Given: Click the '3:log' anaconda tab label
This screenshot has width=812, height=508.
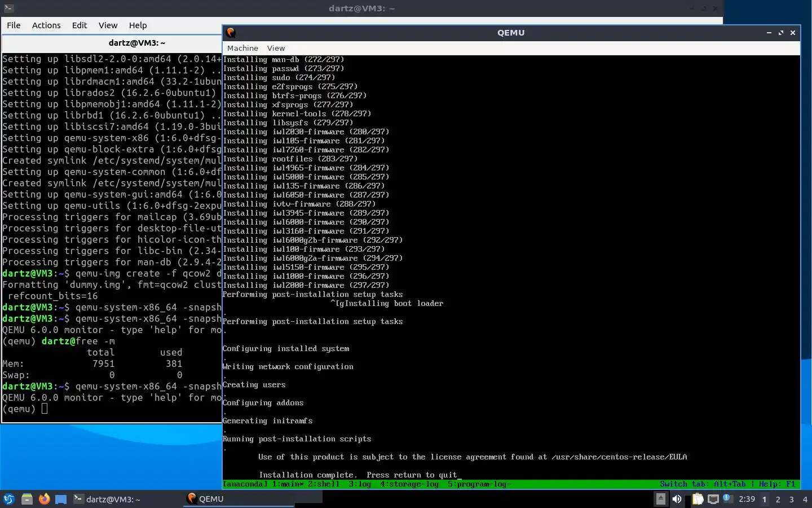Looking at the screenshot, I should (x=360, y=484).
